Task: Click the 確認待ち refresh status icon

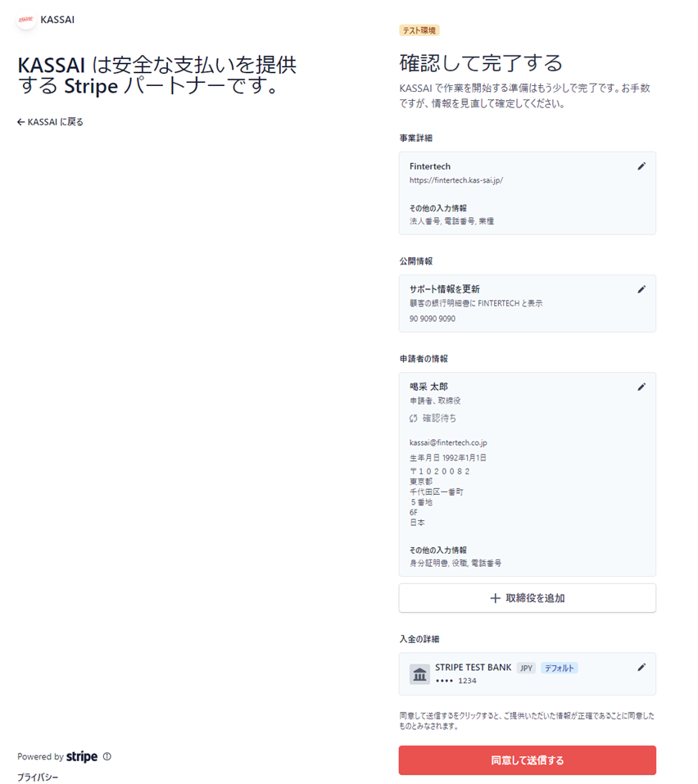Action: 414,419
